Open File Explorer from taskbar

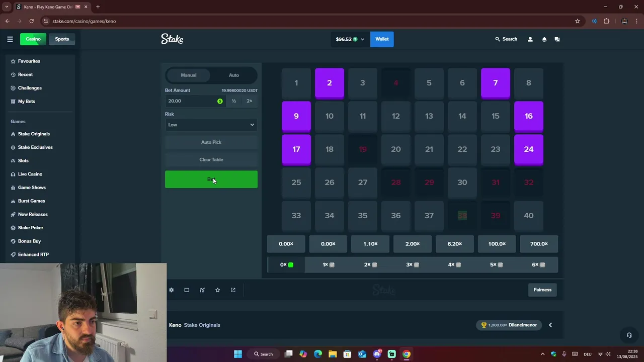333,354
